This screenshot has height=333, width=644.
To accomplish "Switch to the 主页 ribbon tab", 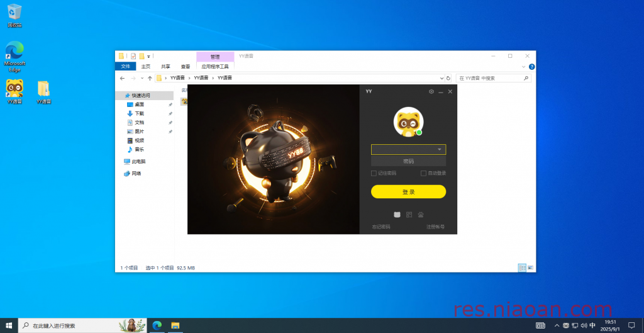I will [x=146, y=67].
